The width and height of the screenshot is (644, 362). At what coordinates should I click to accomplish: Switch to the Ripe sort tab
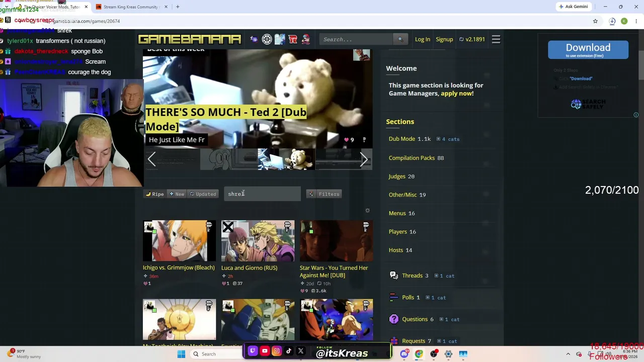pos(155,194)
